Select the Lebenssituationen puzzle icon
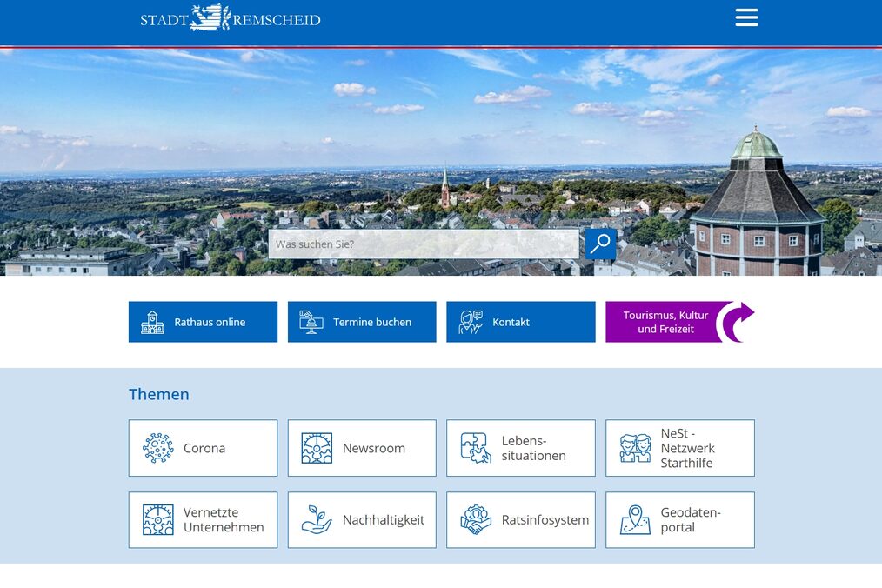Screen dimensions: 882x588 [476, 448]
